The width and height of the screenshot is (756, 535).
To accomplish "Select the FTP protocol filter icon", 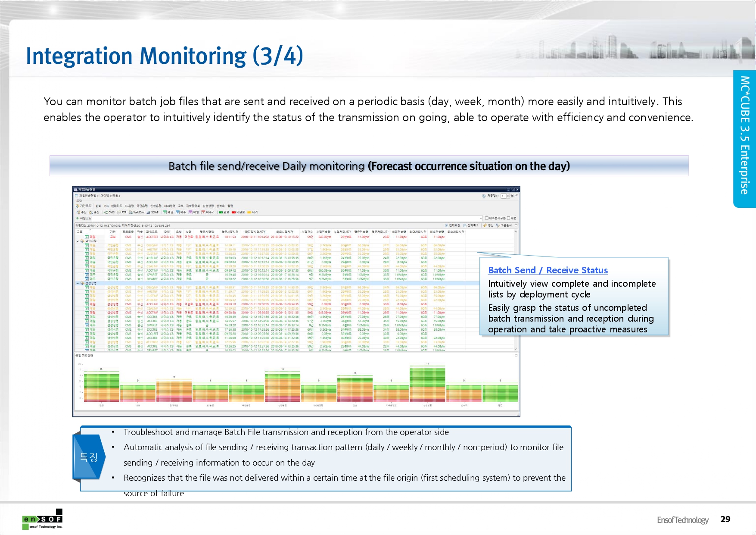I will click(119, 212).
